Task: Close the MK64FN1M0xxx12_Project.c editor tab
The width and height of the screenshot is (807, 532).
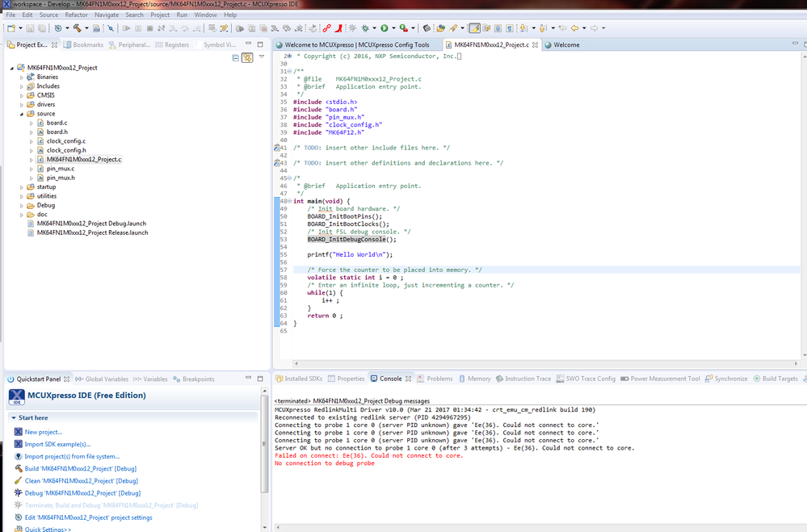Action: point(536,45)
